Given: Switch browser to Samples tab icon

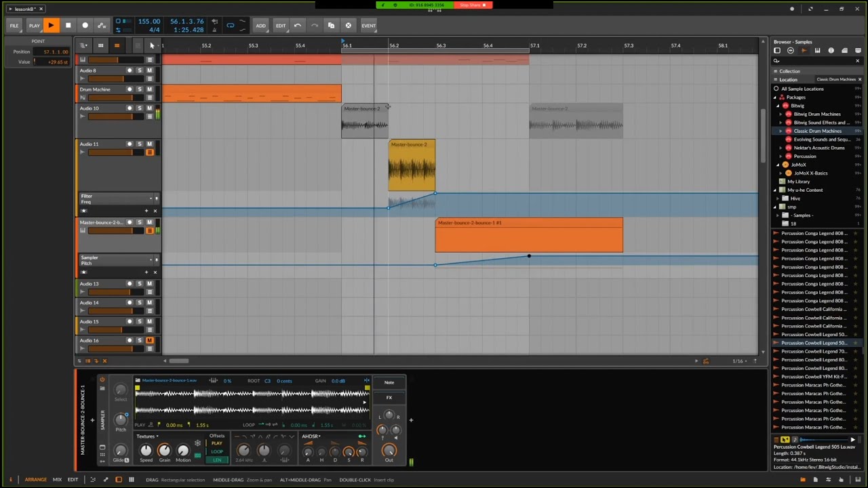Looking at the screenshot, I should tap(804, 51).
